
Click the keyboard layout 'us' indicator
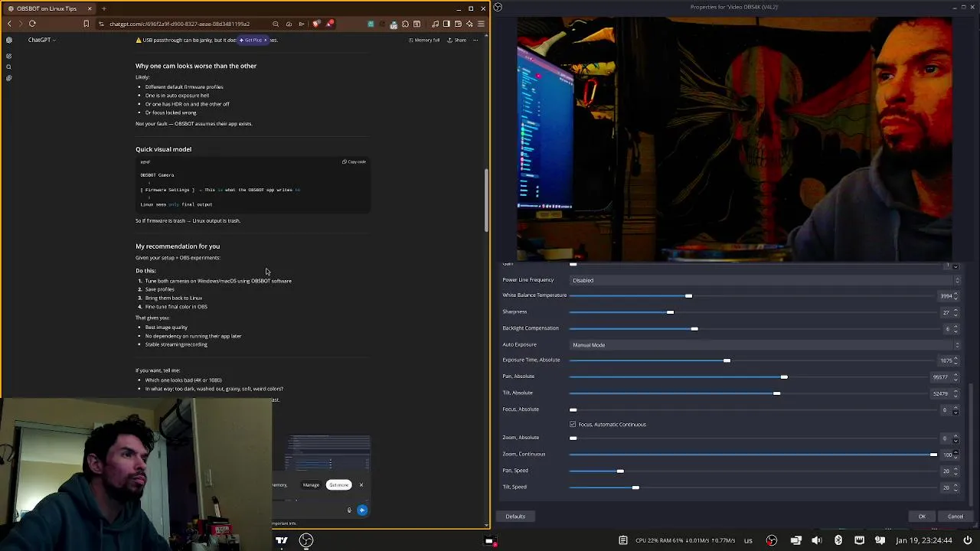(x=748, y=540)
